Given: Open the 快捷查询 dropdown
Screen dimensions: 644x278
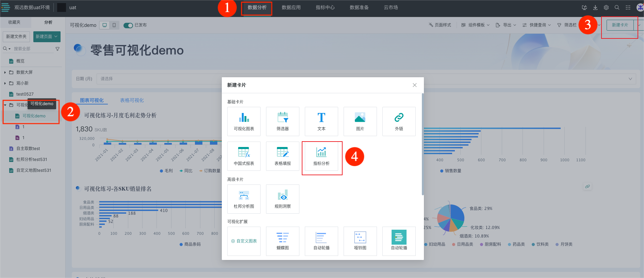Looking at the screenshot, I should point(536,25).
